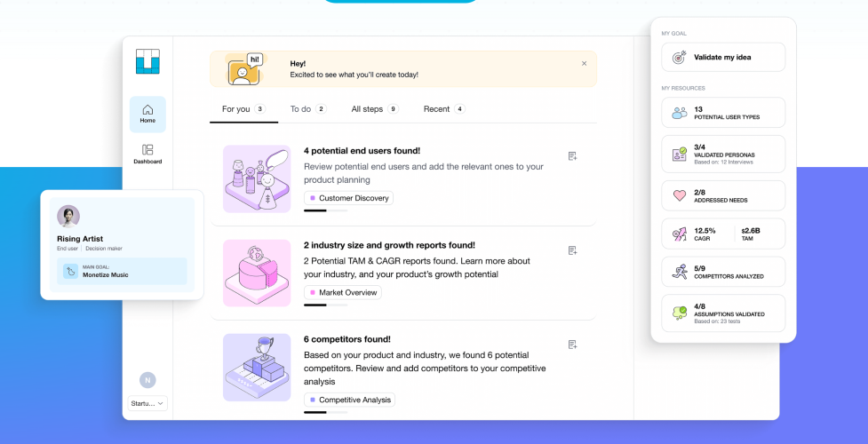Click the Rising Artist persona name
This screenshot has width=868, height=444.
[80, 239]
